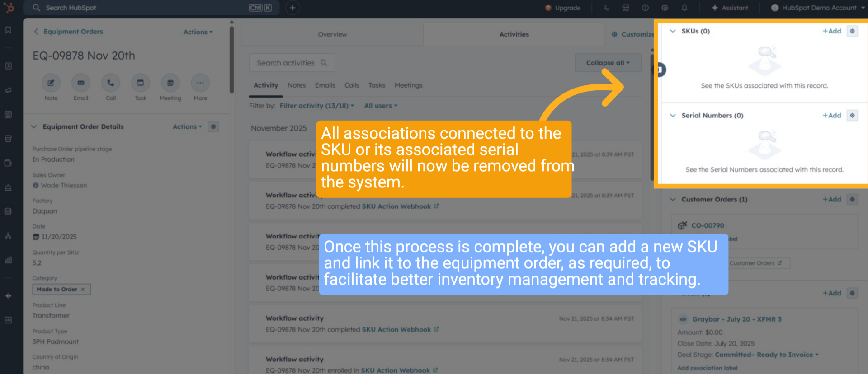This screenshot has height=374, width=868.
Task: Create a Task with the Task icon
Action: [x=141, y=83]
